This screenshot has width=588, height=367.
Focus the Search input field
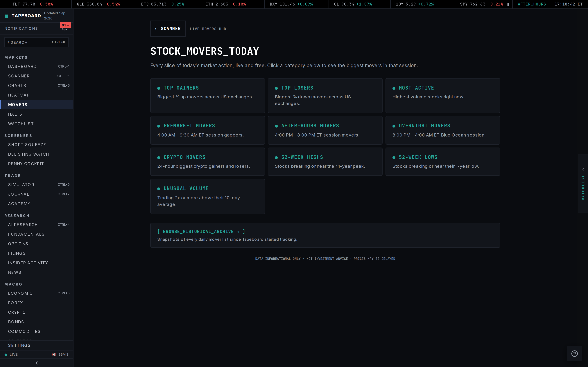36,42
